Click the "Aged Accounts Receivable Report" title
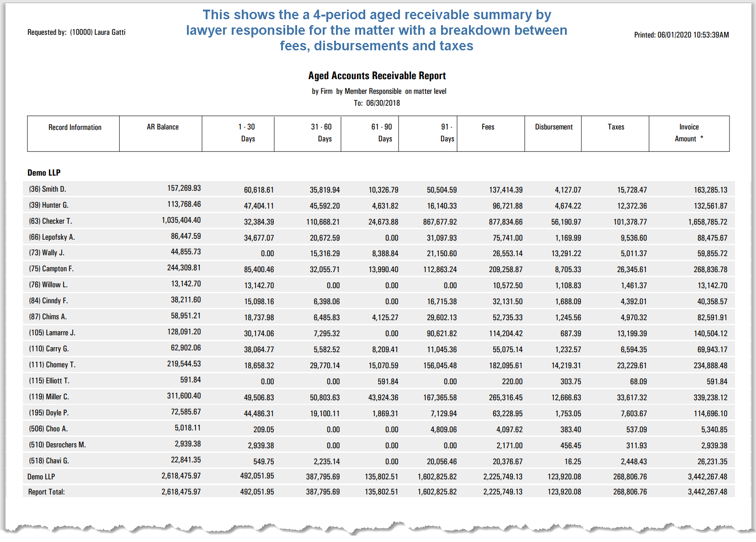Viewport: 756px width, 542px height. tap(377, 75)
